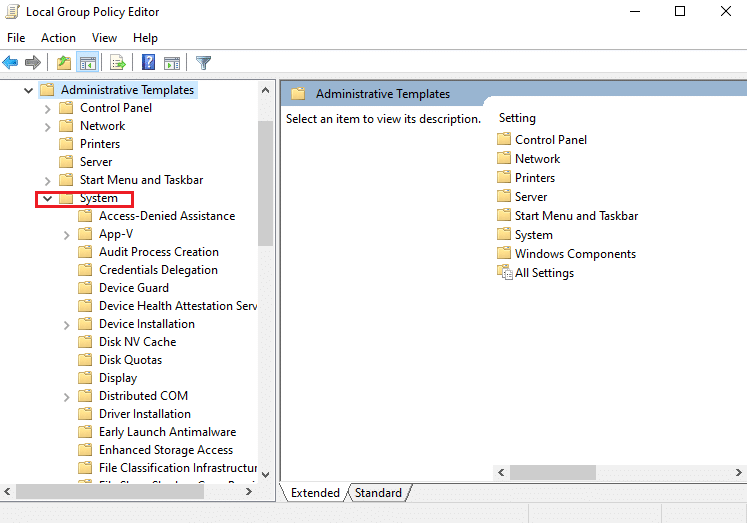Open the Help menu
Screen dimensions: 747x523
click(x=145, y=38)
